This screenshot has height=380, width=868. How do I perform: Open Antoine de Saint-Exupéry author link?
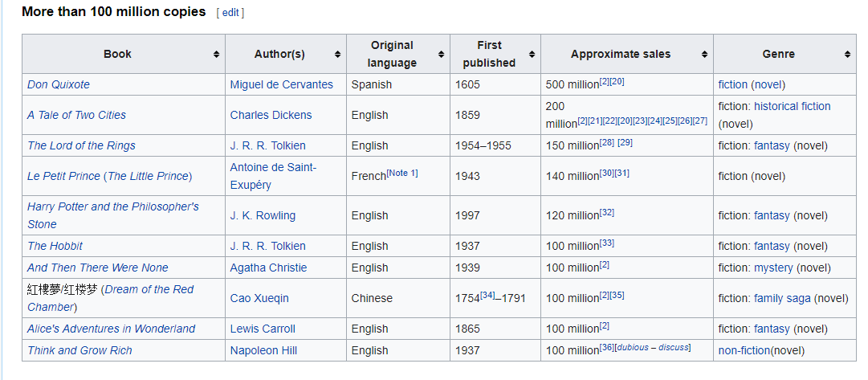coord(274,176)
